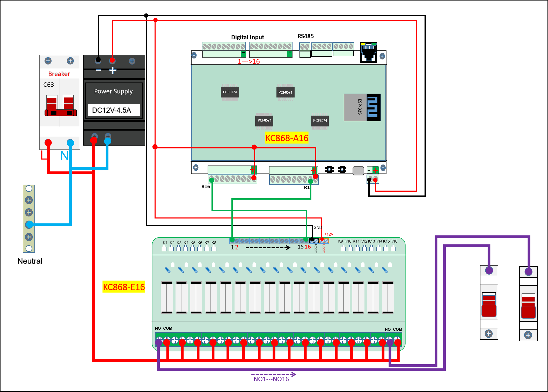This screenshot has height=392, width=548.
Task: Click the NO1---NO16 purple label
Action: [271, 379]
